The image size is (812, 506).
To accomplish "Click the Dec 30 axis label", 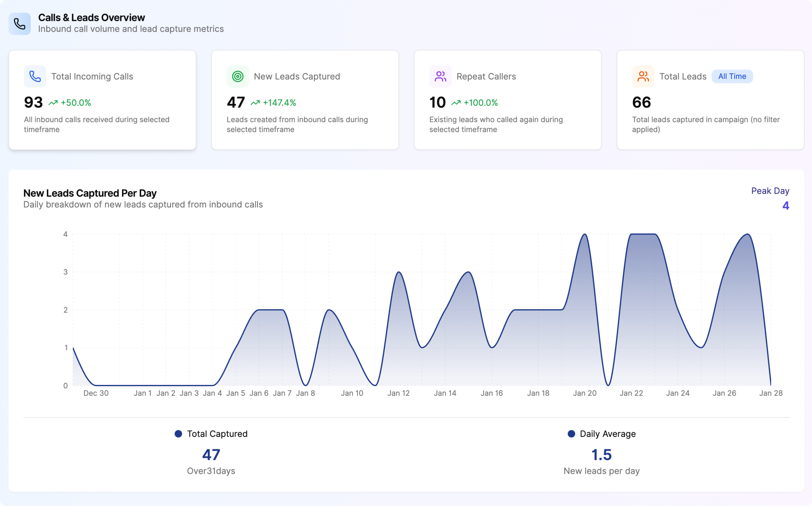I will click(x=96, y=393).
